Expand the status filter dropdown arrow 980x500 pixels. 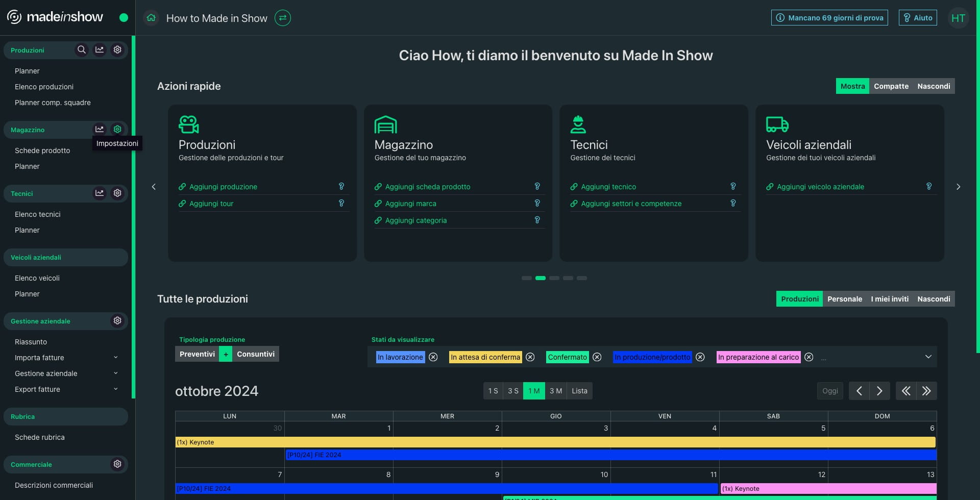point(928,357)
